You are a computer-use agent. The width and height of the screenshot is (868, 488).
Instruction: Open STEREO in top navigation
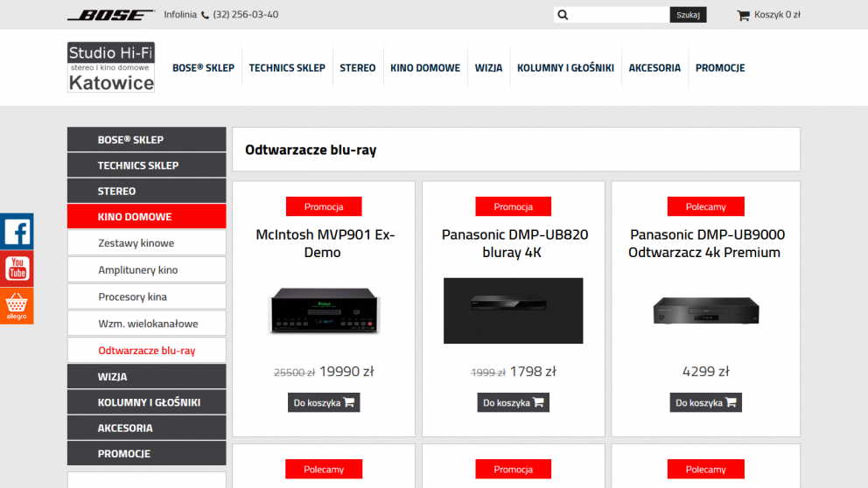tap(358, 68)
